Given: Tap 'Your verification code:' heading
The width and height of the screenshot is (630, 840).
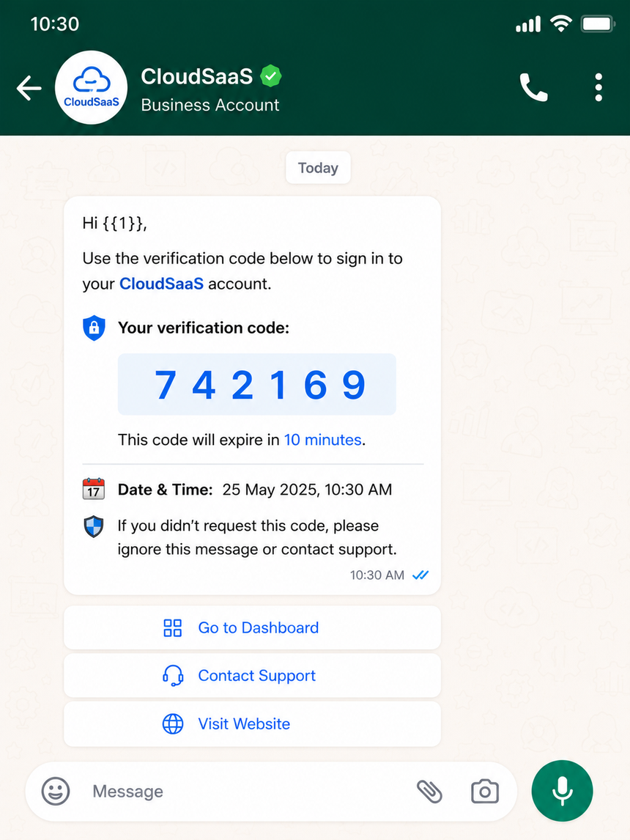Looking at the screenshot, I should click(x=204, y=328).
